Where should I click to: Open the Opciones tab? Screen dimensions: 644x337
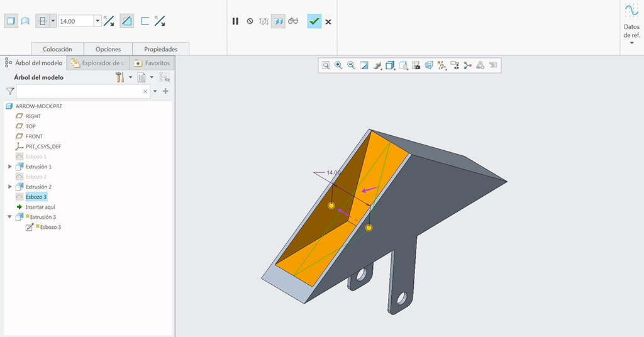tap(108, 49)
